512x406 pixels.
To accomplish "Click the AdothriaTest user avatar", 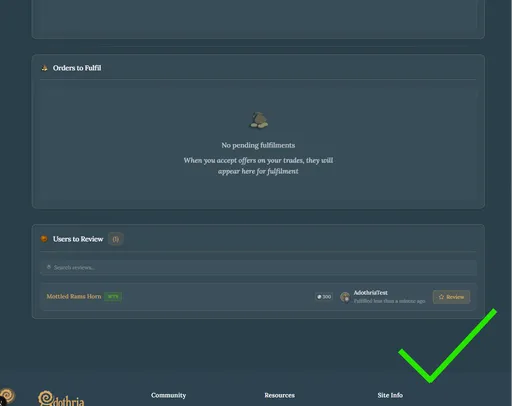I will pos(345,297).
